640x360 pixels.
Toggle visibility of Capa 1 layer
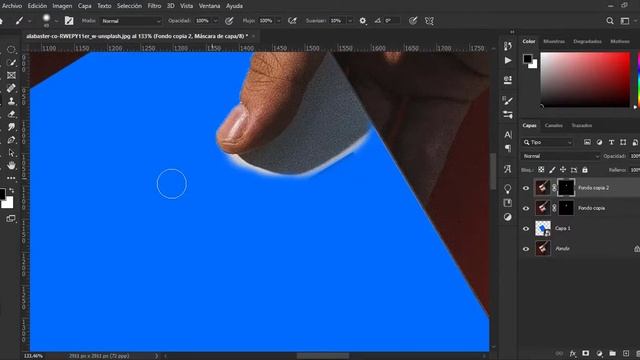click(526, 229)
